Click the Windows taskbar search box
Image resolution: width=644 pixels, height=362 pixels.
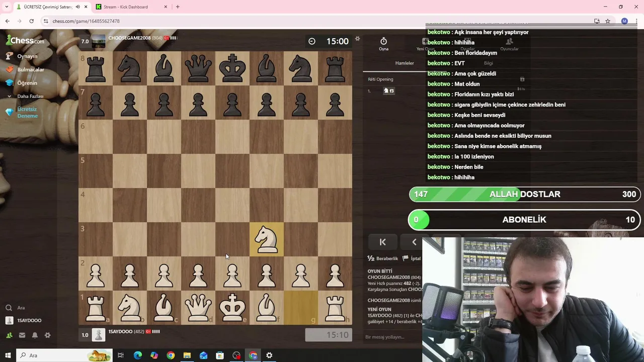[64, 355]
